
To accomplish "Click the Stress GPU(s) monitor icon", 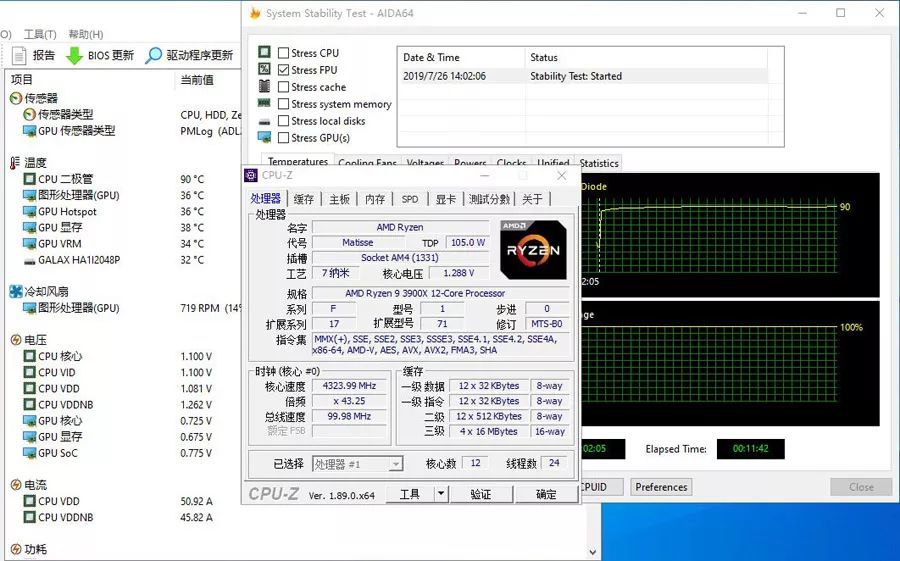I will pos(264,137).
